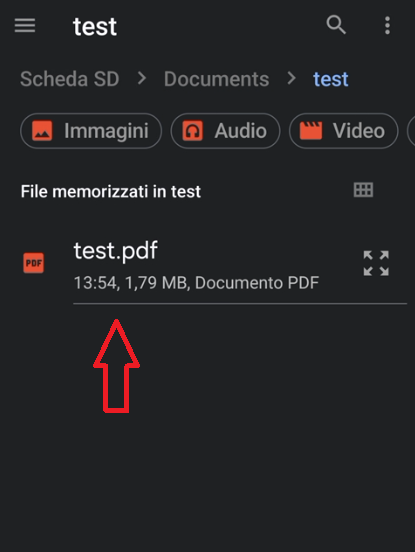Filter files by Immagini
The image size is (415, 552).
(91, 131)
